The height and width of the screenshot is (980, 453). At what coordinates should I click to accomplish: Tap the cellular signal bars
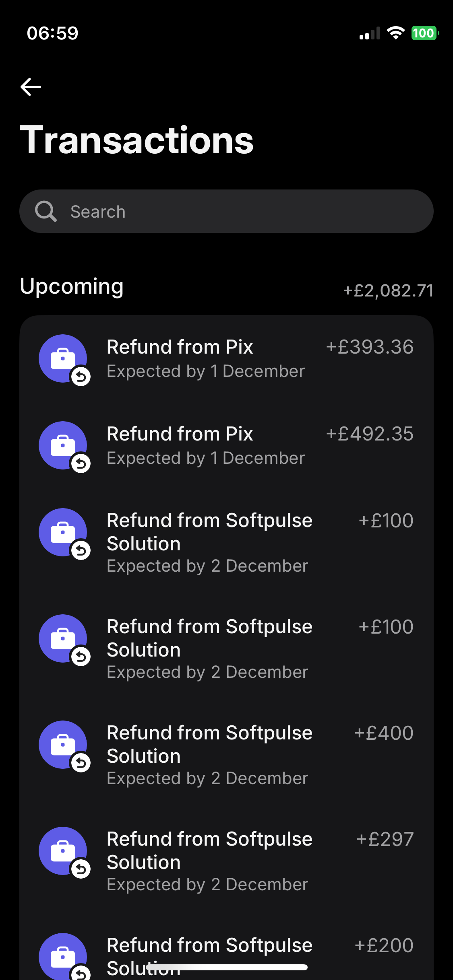click(370, 33)
